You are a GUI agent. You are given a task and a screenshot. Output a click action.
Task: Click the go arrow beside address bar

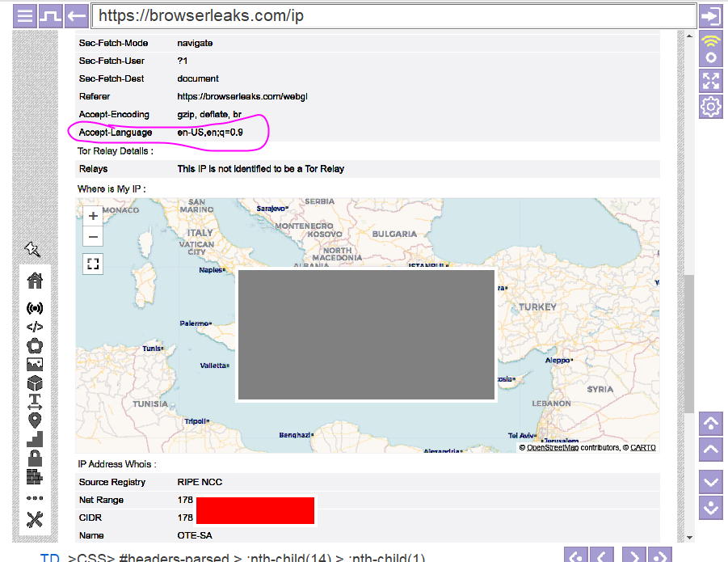pyautogui.click(x=711, y=15)
